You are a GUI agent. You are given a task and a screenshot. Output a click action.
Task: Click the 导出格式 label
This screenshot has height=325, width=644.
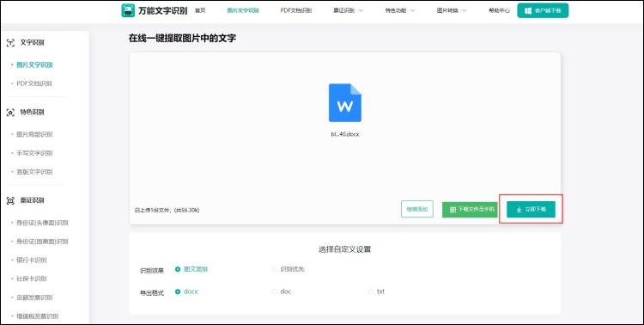(152, 293)
